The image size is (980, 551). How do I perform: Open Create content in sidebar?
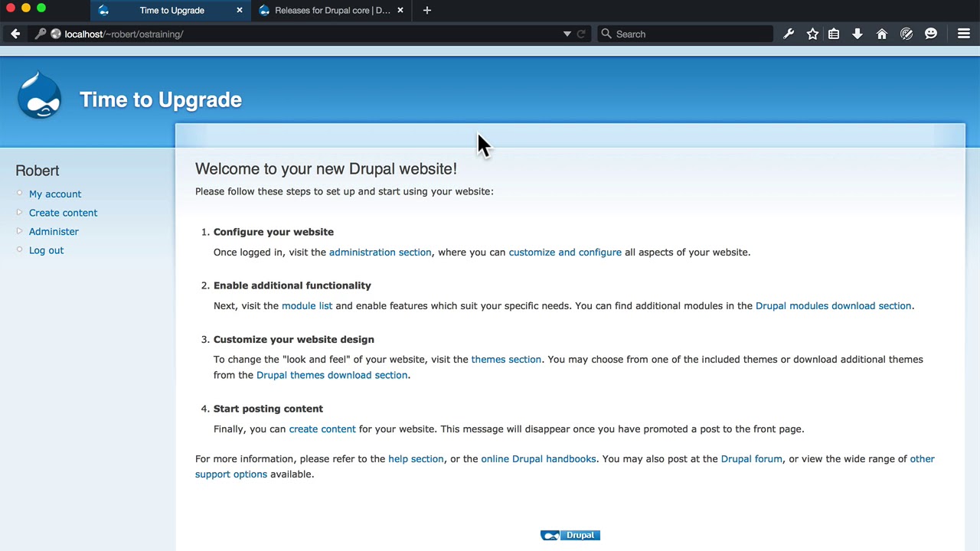tap(64, 213)
